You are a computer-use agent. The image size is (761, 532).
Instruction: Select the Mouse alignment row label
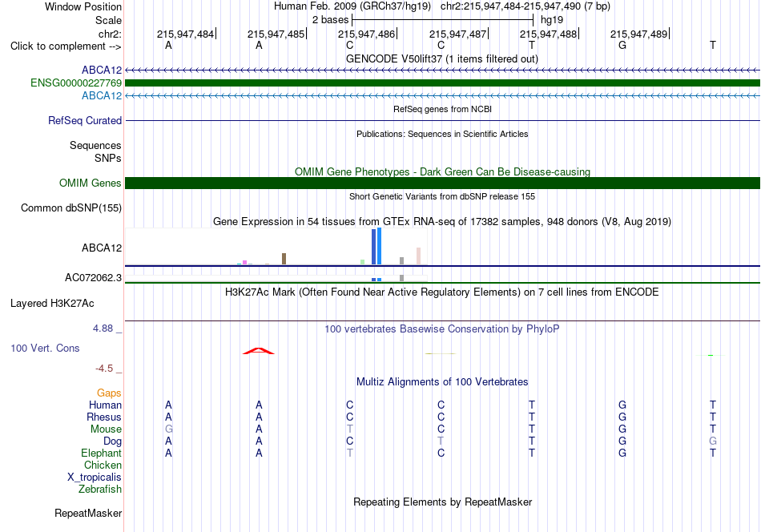pyautogui.click(x=106, y=429)
